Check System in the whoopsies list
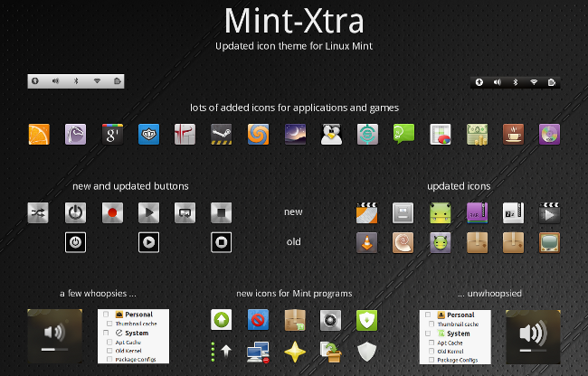The image size is (588, 376). pos(106,333)
